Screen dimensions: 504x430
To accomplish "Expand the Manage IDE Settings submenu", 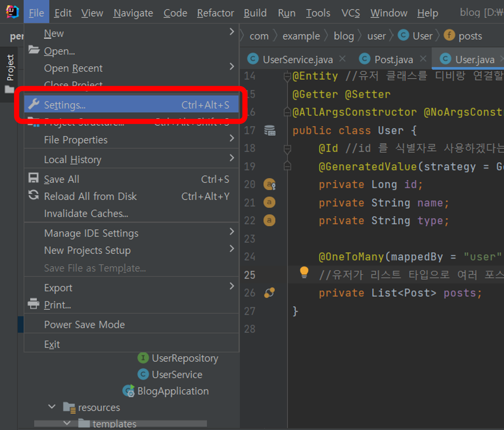I will 91,233.
